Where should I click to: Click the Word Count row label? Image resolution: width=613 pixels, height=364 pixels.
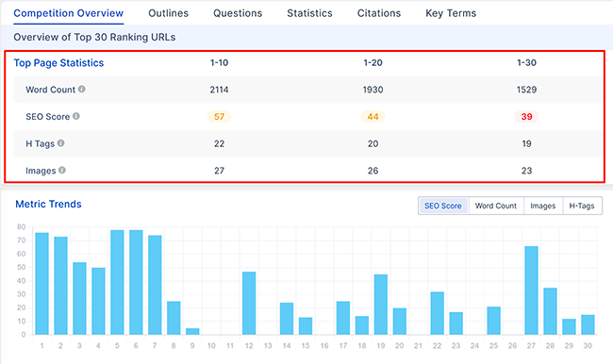click(50, 90)
